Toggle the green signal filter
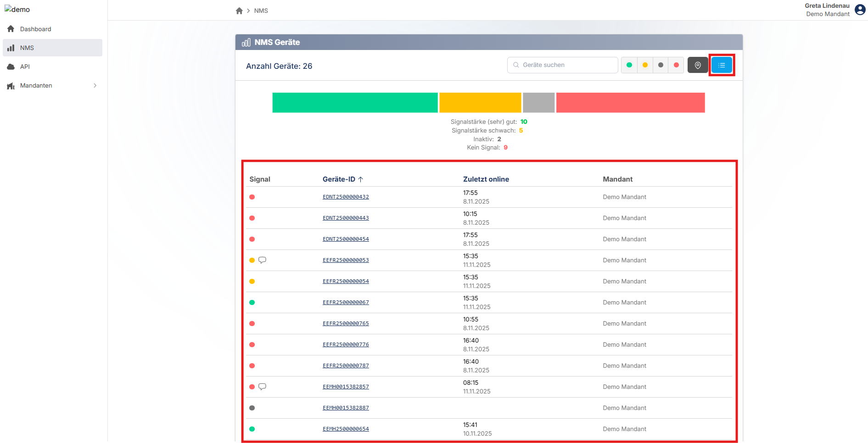868x443 pixels. coord(629,65)
